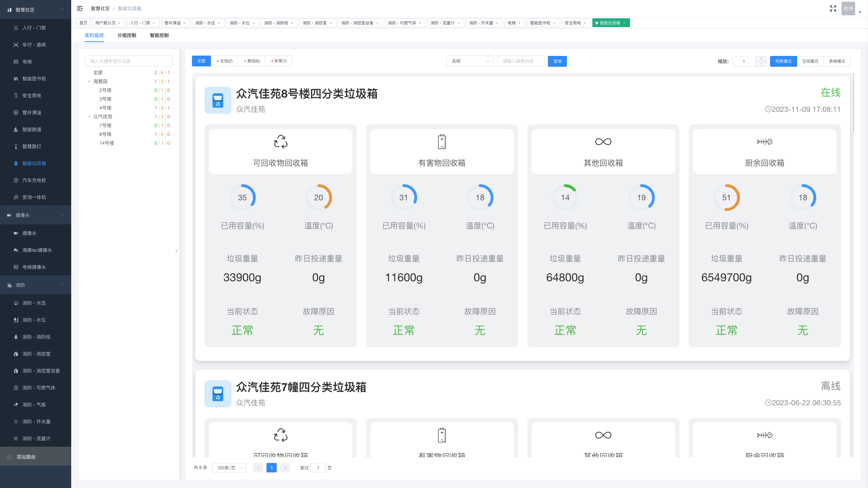Click the 众汽佳苑7幢 trash bin device icon
868x488 pixels.
pos(218,394)
